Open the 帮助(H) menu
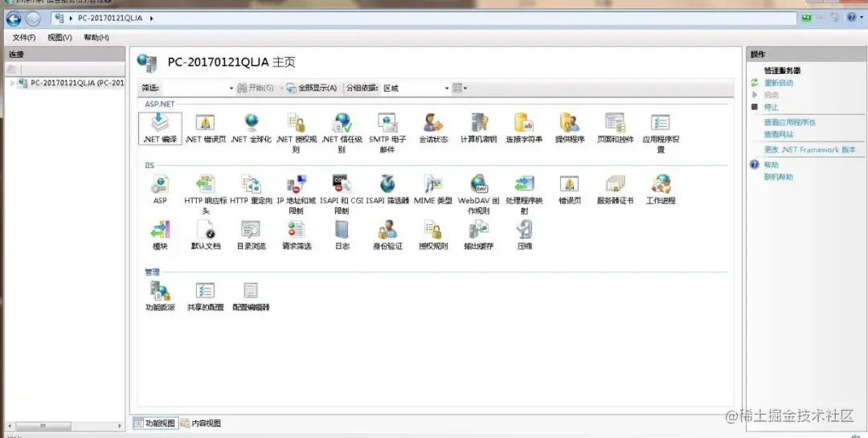 click(x=96, y=38)
